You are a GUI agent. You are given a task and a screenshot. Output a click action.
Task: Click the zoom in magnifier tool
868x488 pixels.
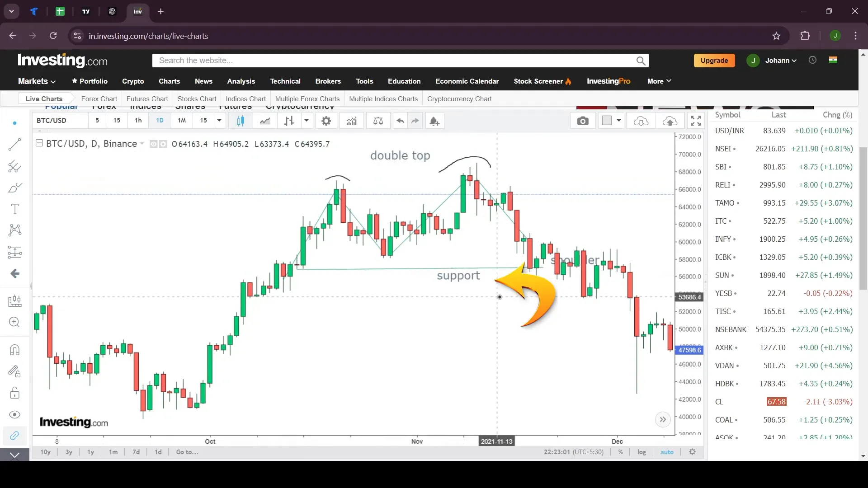tap(14, 322)
